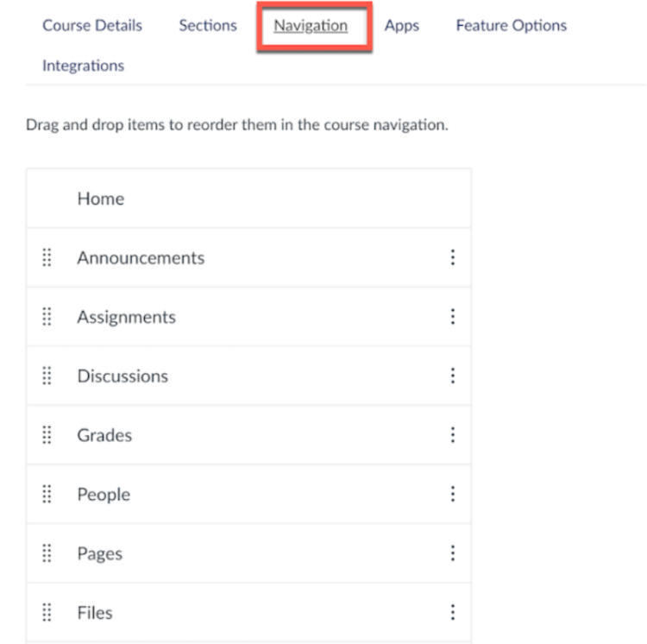Open the Pages three-dot options menu

tap(452, 553)
